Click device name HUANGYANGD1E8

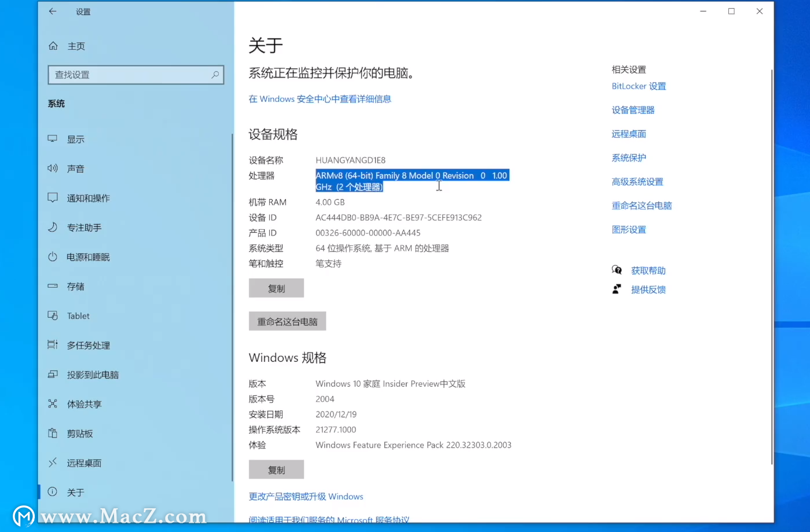(x=350, y=160)
